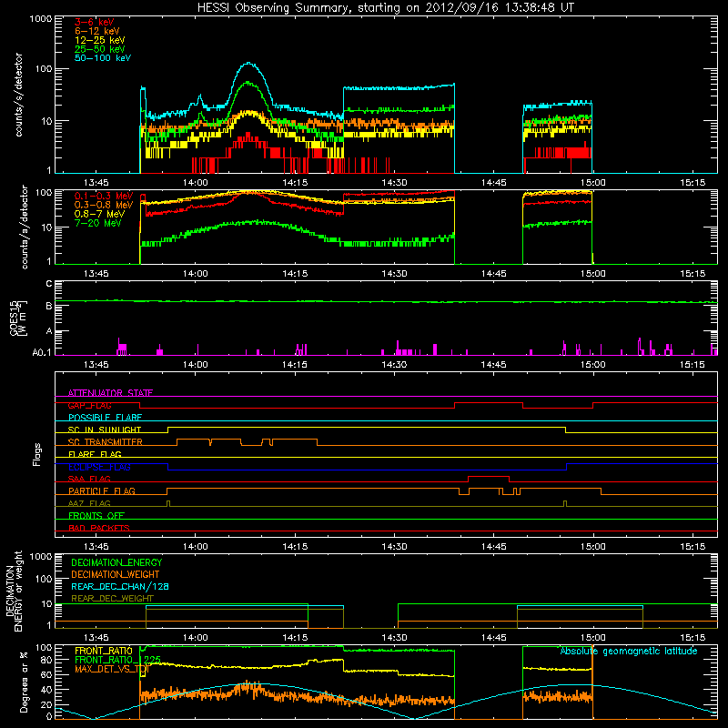The height and width of the screenshot is (728, 728).
Task: Click the '25-50 keV' legend entry
Action: point(100,49)
